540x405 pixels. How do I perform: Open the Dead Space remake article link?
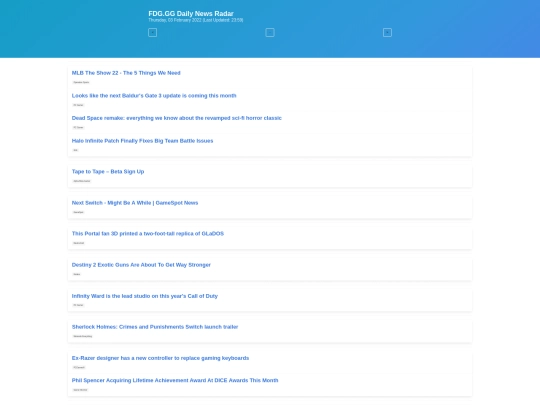click(x=177, y=118)
